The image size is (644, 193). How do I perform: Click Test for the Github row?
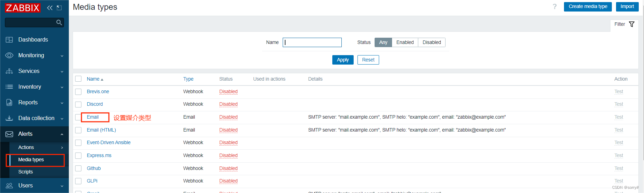(618, 169)
